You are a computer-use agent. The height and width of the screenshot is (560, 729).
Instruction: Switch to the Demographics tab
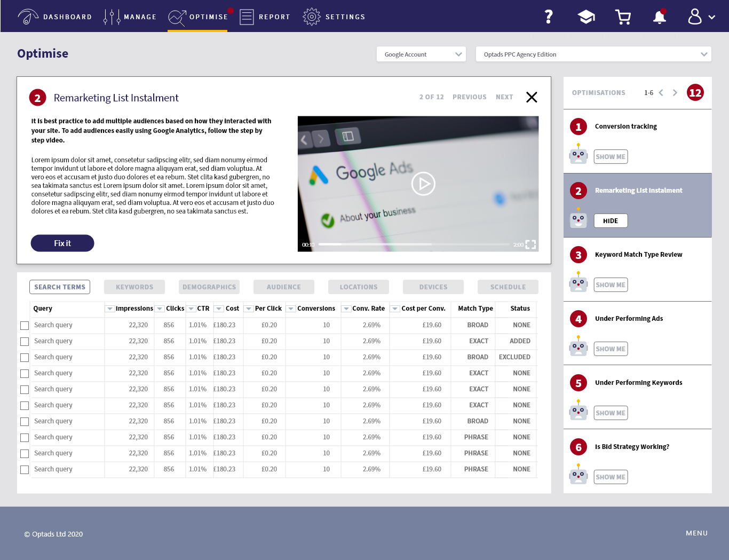point(209,287)
